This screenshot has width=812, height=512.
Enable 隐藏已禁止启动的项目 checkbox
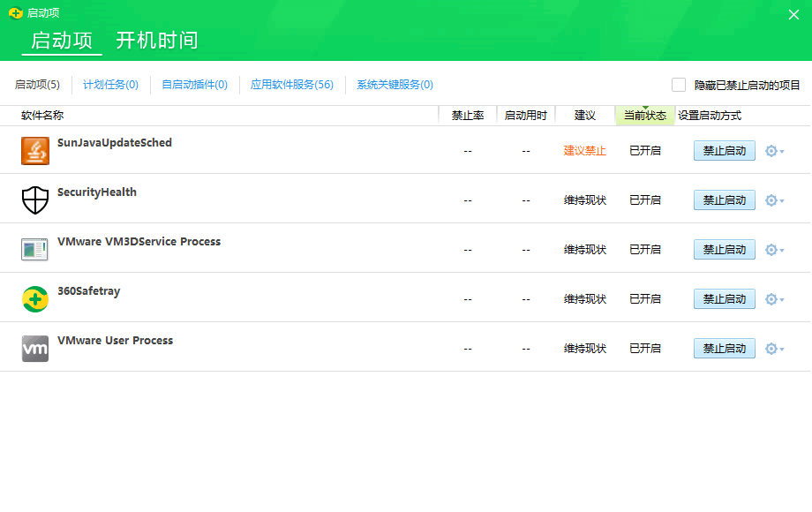pyautogui.click(x=678, y=84)
